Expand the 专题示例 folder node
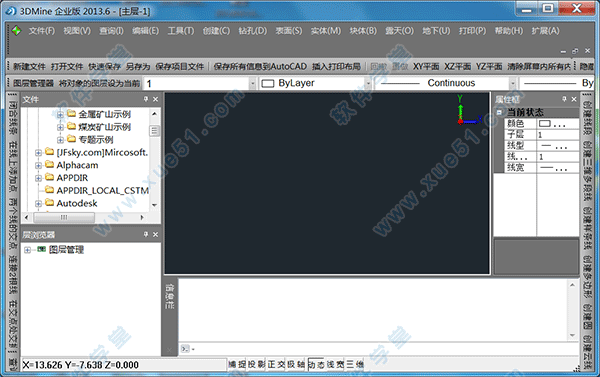This screenshot has height=377, width=600. [60, 140]
